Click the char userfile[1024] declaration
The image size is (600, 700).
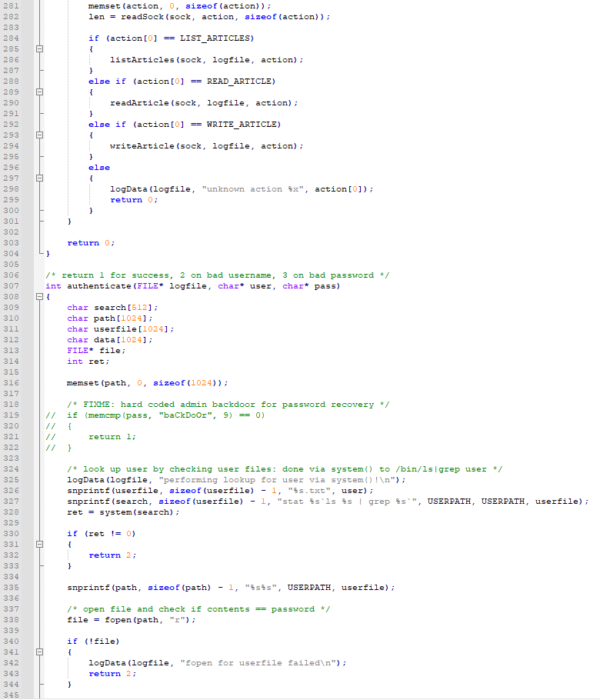pos(121,329)
